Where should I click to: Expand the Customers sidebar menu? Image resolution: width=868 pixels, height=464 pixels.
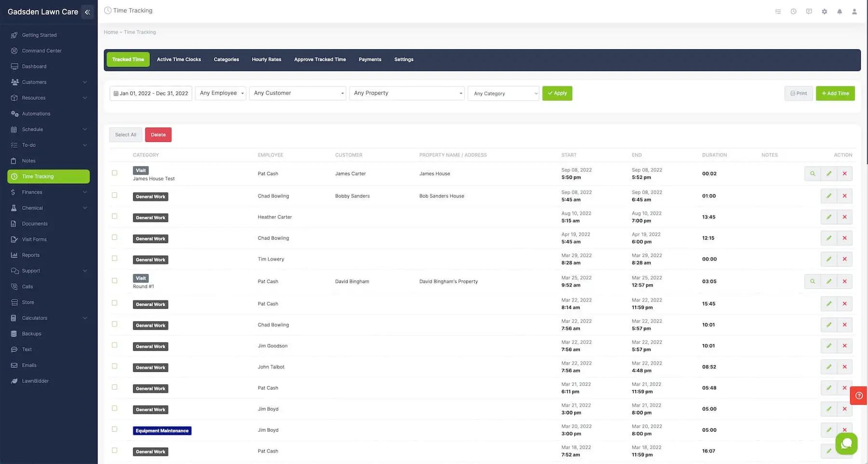[48, 82]
